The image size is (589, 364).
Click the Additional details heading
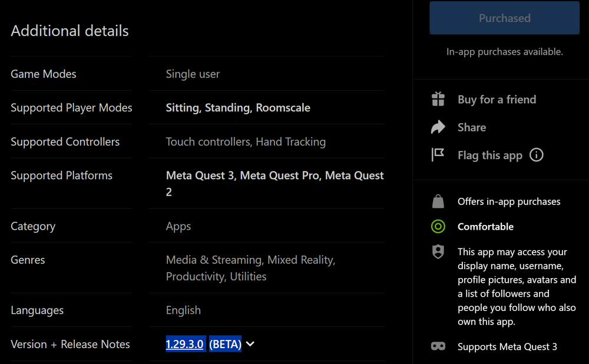[x=70, y=31]
